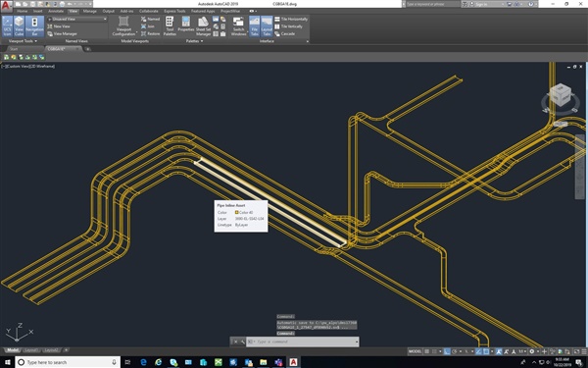Toggle the UCS Icon display button
Viewport: 588px width, 368px height.
pyautogui.click(x=7, y=26)
